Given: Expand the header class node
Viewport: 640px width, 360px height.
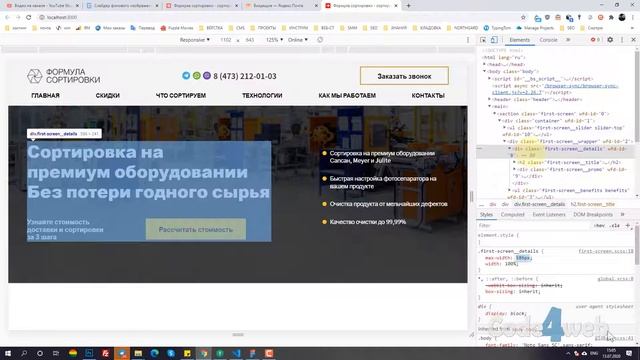Looking at the screenshot, I should click(x=489, y=100).
